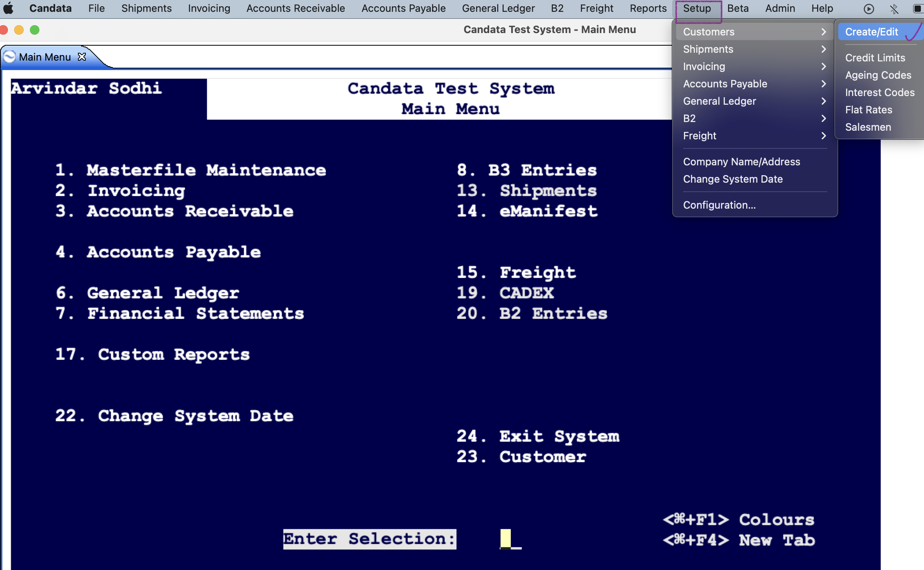Click '7. Financial Statements' option
Image resolution: width=924 pixels, height=570 pixels.
pos(180,314)
